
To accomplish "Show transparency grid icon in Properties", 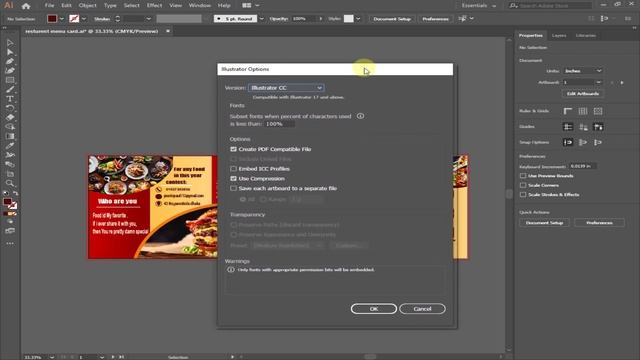I will pyautogui.click(x=598, y=111).
